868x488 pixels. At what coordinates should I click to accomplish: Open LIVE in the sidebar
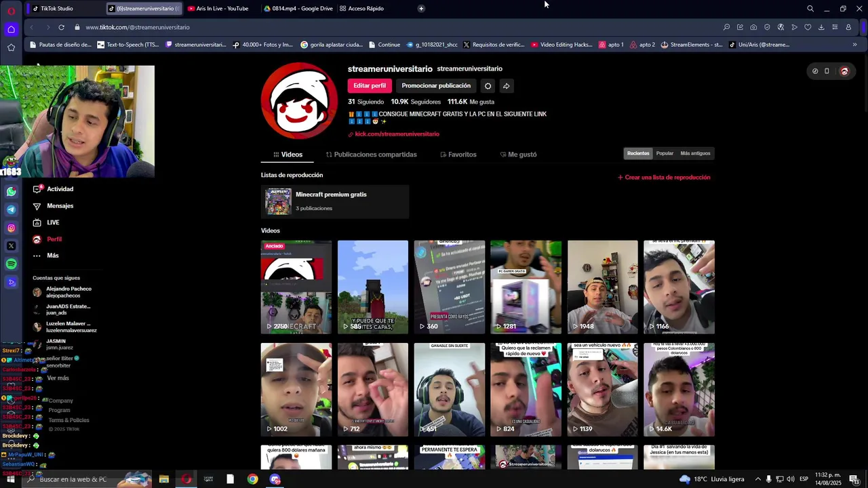(46, 222)
